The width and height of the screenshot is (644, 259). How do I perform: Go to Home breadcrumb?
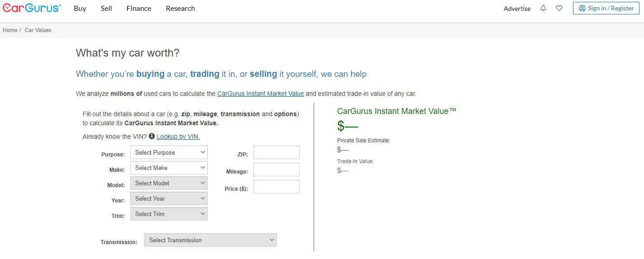pyautogui.click(x=10, y=30)
